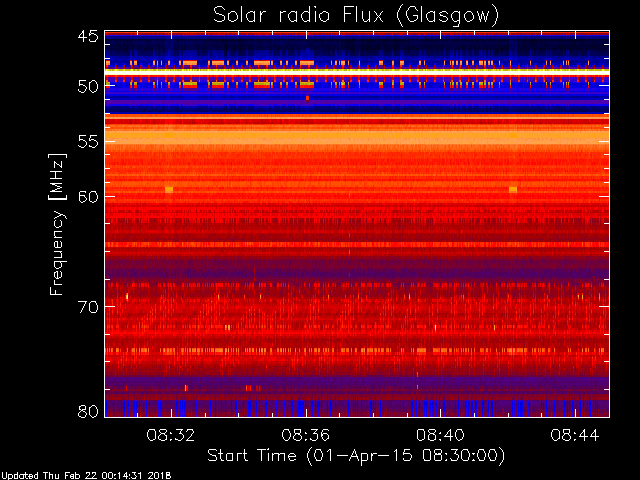Click the "Start Time (01-Apr-15 08:30:00)" label
The height and width of the screenshot is (480, 640).
(356, 456)
